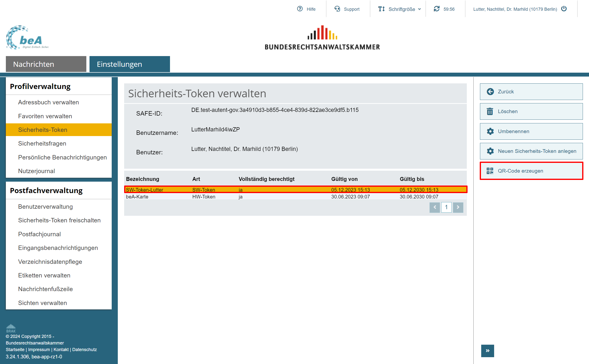The height and width of the screenshot is (364, 589).
Task: Click the Löschen trash can icon
Action: (x=490, y=111)
